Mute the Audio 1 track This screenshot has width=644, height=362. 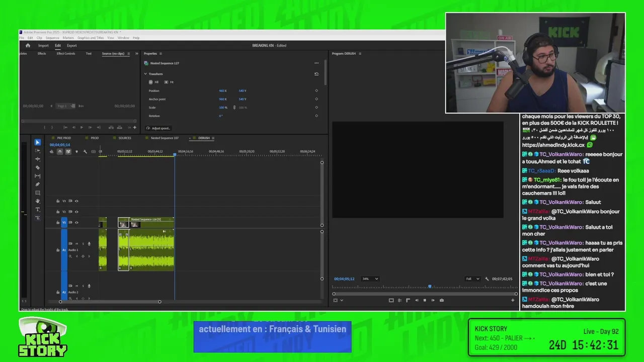click(x=77, y=244)
